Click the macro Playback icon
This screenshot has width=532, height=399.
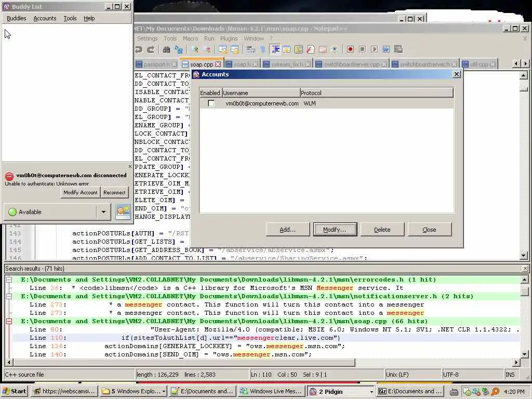point(374,49)
